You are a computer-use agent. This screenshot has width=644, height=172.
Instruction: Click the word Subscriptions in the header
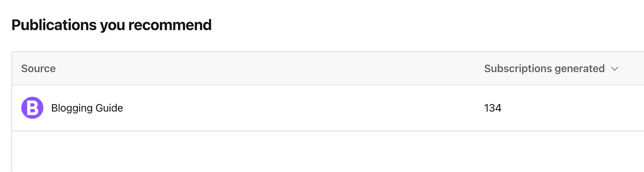(x=518, y=69)
